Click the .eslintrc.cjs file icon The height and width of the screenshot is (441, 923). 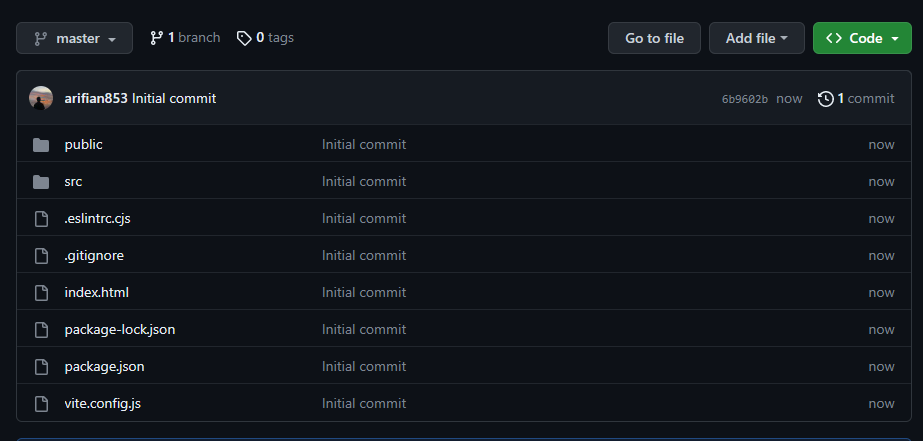tap(41, 218)
